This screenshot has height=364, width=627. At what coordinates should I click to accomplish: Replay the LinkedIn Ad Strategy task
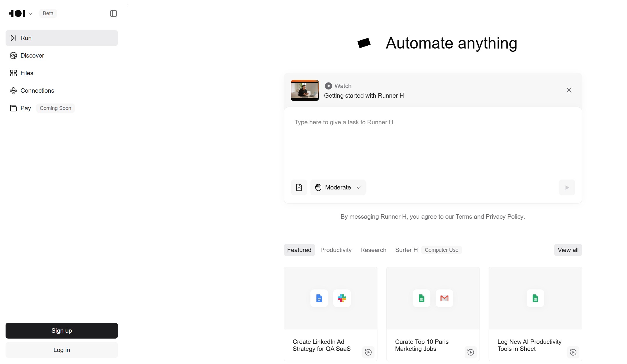[368, 352]
